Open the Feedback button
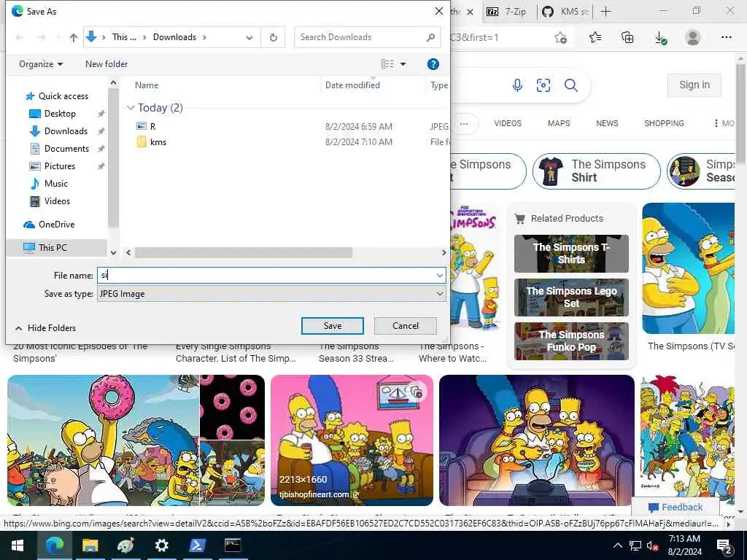Image resolution: width=747 pixels, height=560 pixels. [x=675, y=507]
